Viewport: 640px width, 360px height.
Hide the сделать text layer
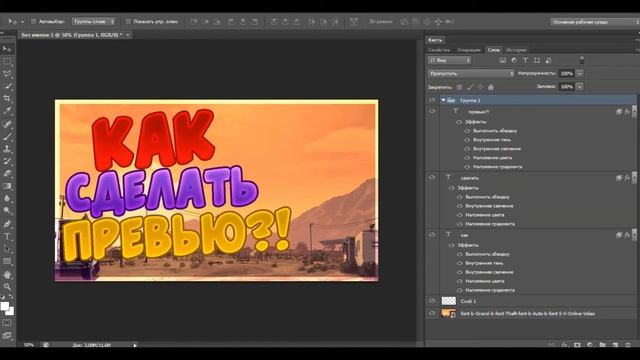tap(432, 177)
